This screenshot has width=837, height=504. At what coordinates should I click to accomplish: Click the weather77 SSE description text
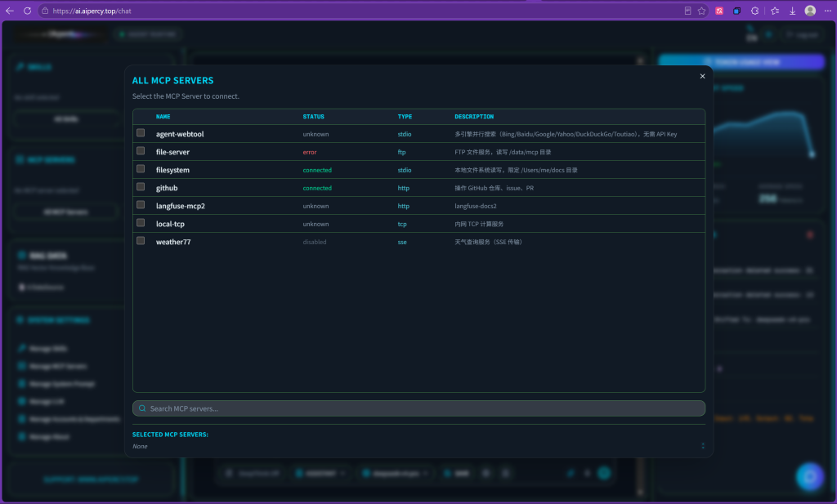click(488, 242)
